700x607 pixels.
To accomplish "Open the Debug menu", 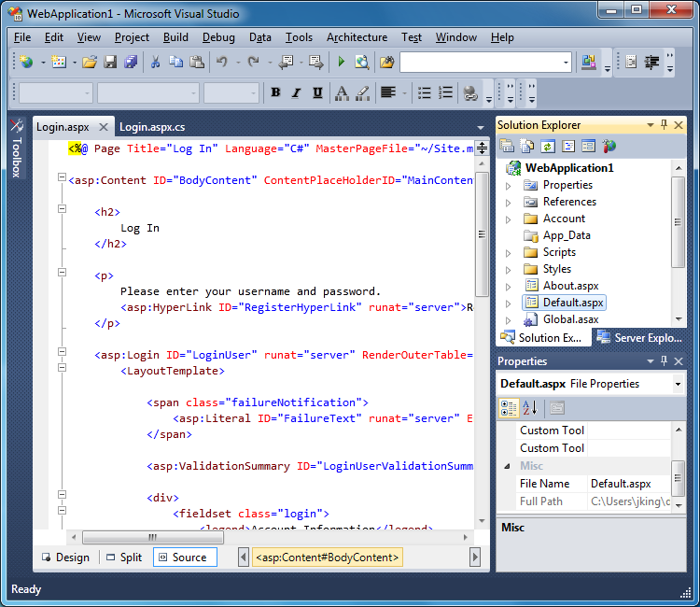I will pyautogui.click(x=218, y=37).
